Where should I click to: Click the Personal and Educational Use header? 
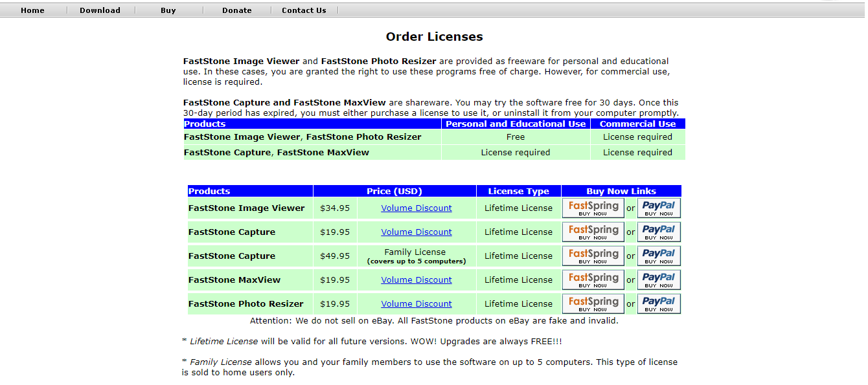[516, 124]
